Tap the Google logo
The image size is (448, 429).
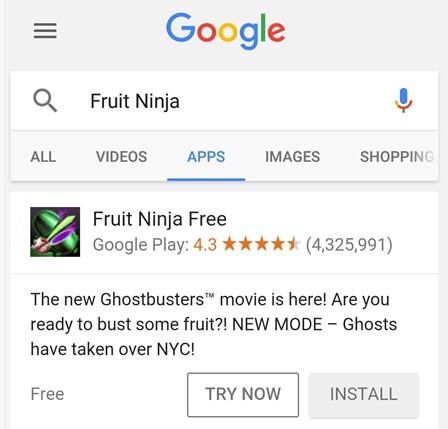point(226,31)
